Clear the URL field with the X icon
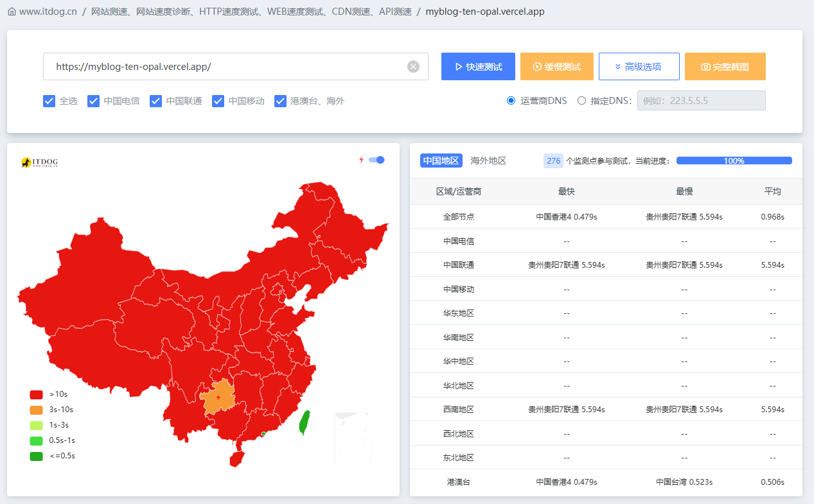The image size is (814, 504). coord(413,67)
